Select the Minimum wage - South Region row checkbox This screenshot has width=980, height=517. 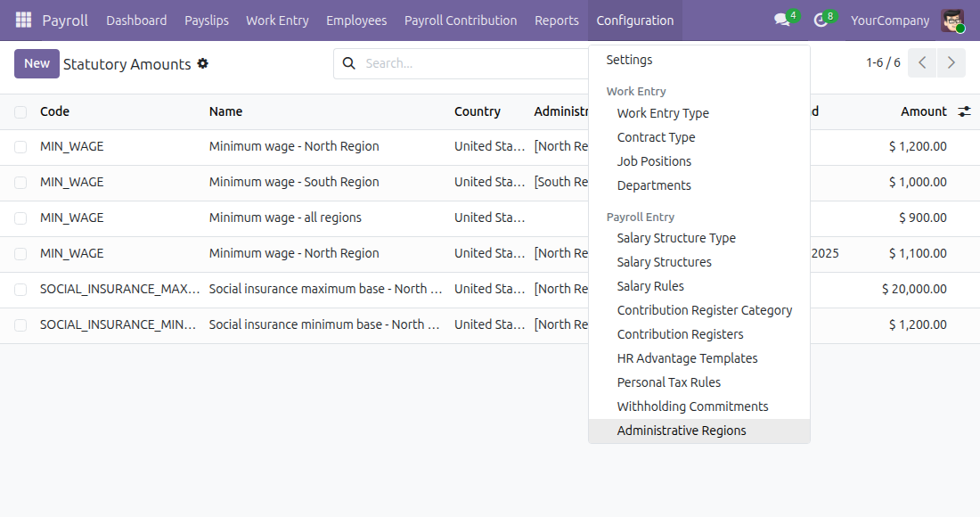pyautogui.click(x=20, y=183)
